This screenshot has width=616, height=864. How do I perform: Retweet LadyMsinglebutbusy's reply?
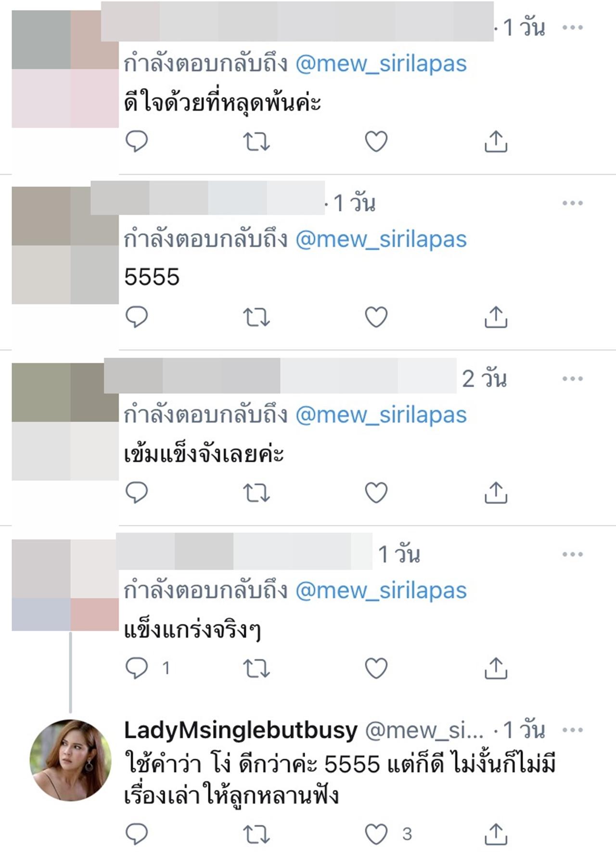coord(256,834)
